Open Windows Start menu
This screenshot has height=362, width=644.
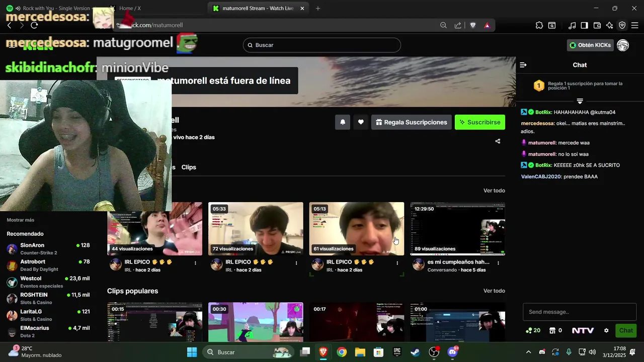[x=192, y=352]
